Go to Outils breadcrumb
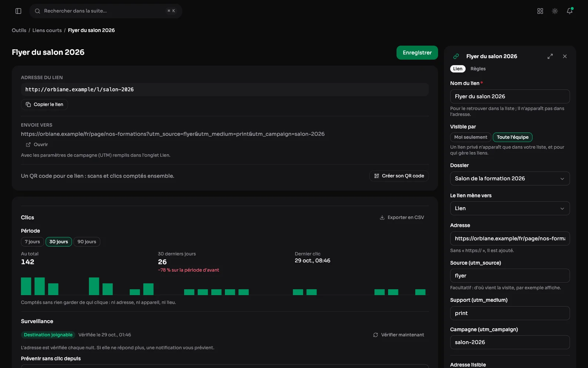The image size is (588, 368). tap(19, 30)
